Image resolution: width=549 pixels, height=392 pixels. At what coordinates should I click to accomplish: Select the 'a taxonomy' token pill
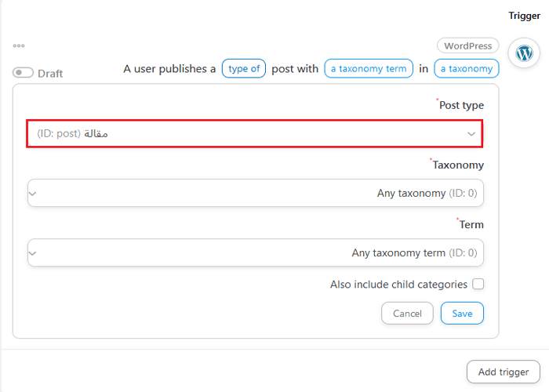[466, 69]
